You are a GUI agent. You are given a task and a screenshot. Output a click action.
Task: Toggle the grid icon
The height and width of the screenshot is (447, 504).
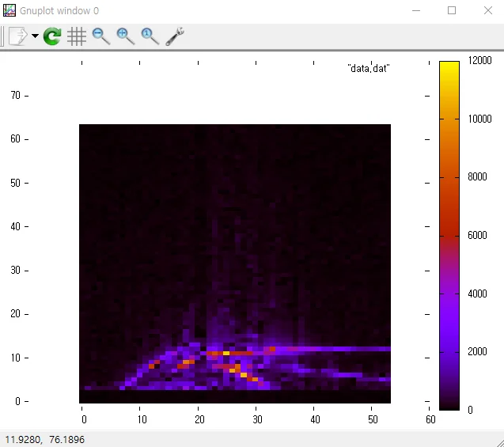coord(77,36)
